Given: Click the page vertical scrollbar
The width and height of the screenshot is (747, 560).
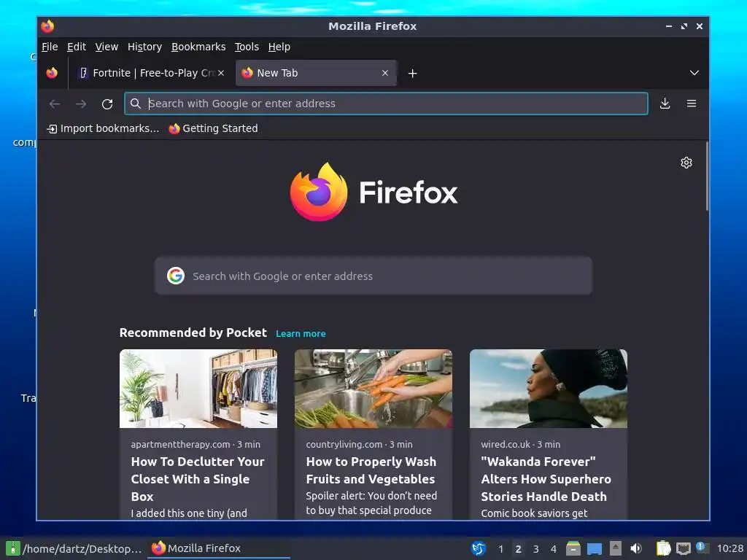Looking at the screenshot, I should point(706,176).
